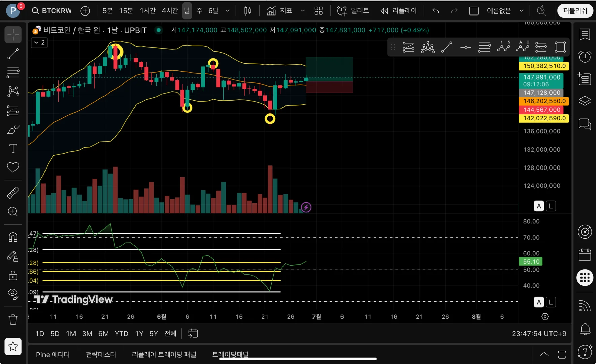This screenshot has height=364, width=596.
Task: Open the candlestick chart type selector
Action: tap(248, 11)
